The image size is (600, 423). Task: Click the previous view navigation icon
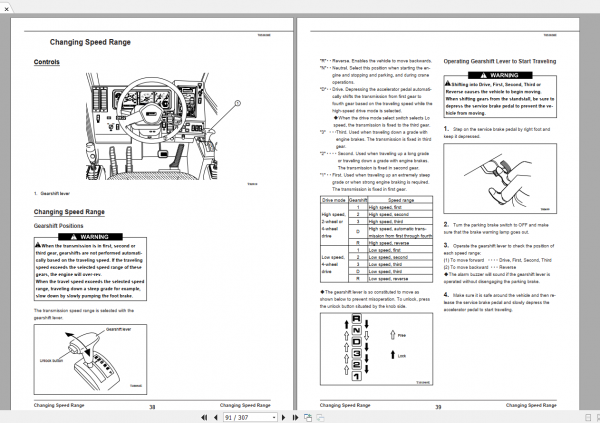pyautogui.click(x=308, y=417)
